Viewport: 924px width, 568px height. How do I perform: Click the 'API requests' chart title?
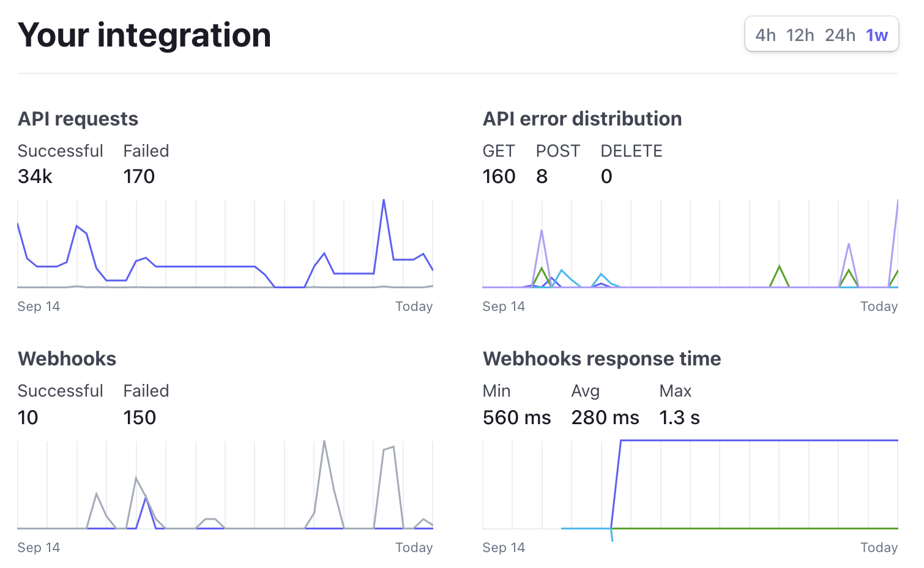[78, 119]
